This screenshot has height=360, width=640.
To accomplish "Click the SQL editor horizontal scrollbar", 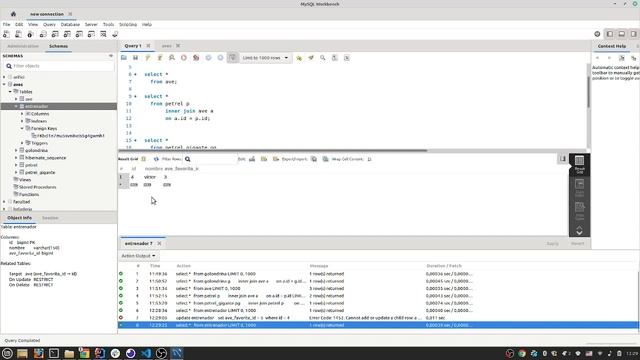I will coord(273,150).
